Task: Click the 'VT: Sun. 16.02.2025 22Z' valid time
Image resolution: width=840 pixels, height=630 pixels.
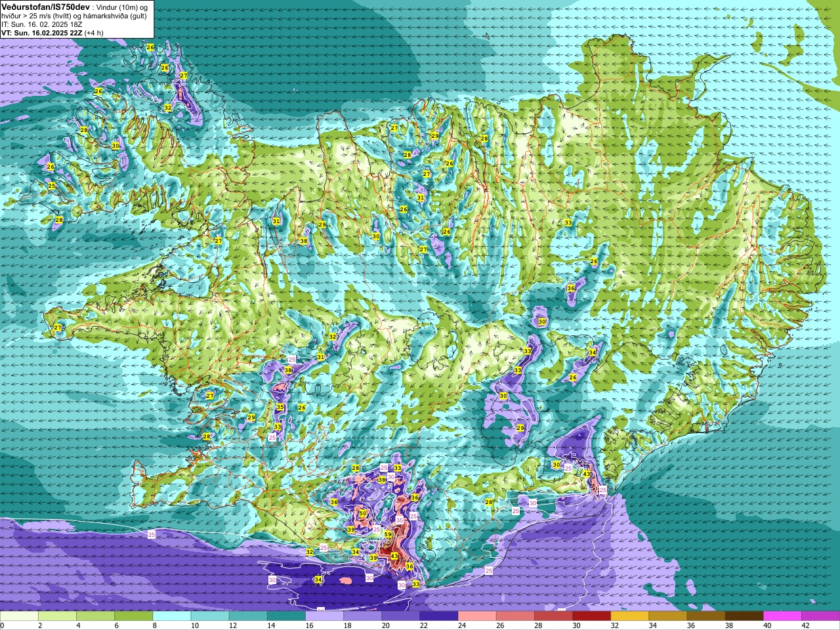Action: [42, 32]
